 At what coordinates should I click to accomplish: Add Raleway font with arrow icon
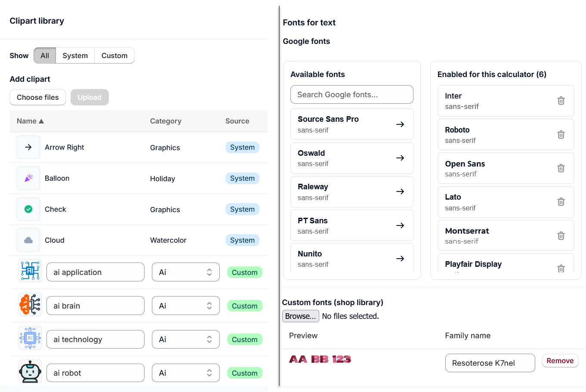pyautogui.click(x=400, y=191)
